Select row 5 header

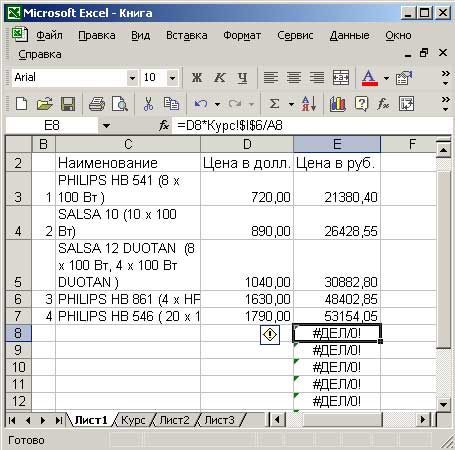click(x=18, y=265)
